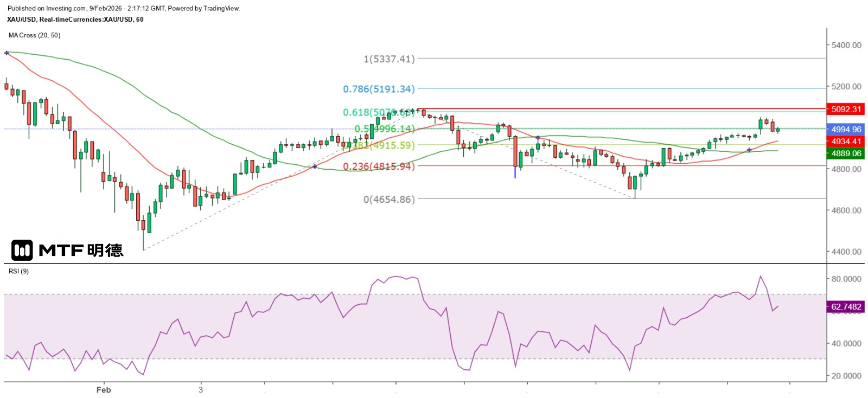Select the RSI (9) indicator label
Viewport: 868px width, 398px height.
click(x=19, y=271)
